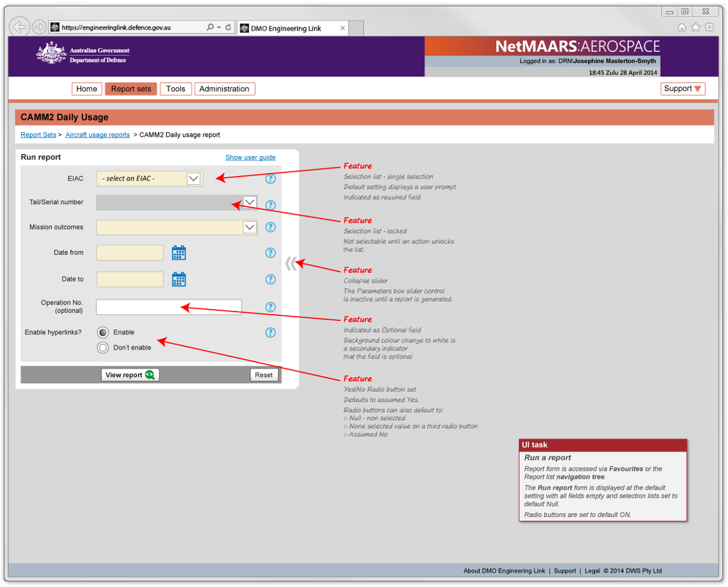Open the Report sets menu
728x587 pixels.
tap(131, 89)
